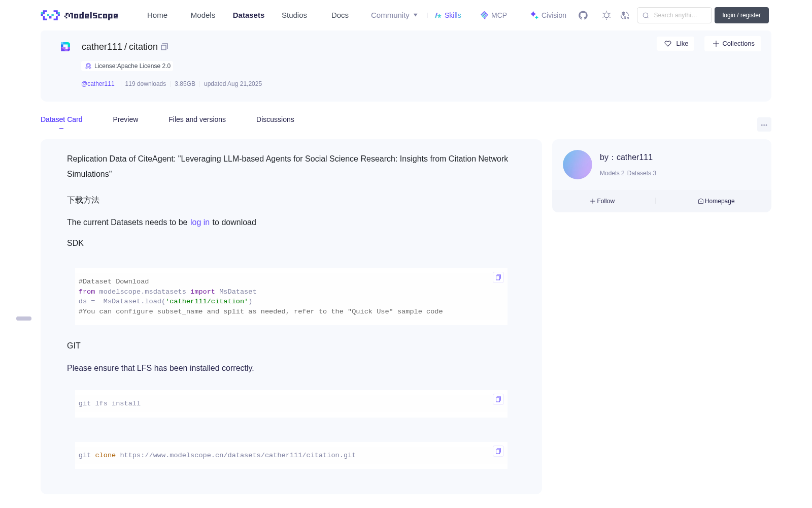Follow the author cather111
Viewport: 812px width, 508px height.
point(602,201)
